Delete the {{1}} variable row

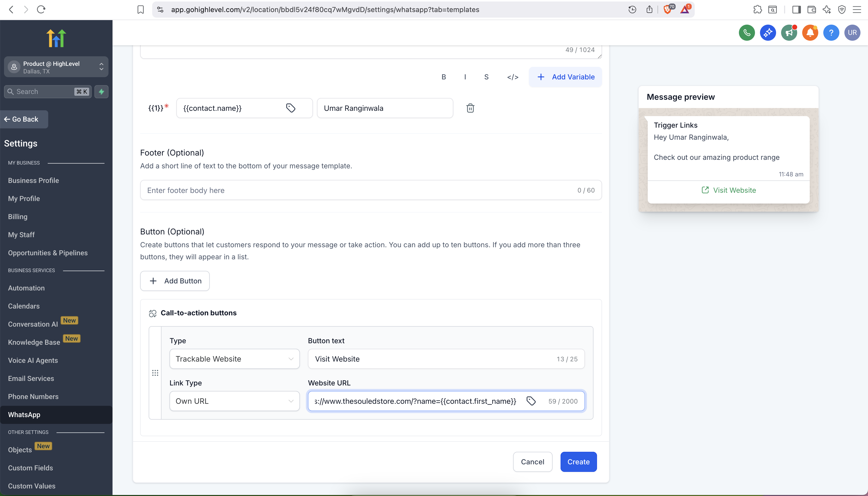pyautogui.click(x=470, y=108)
